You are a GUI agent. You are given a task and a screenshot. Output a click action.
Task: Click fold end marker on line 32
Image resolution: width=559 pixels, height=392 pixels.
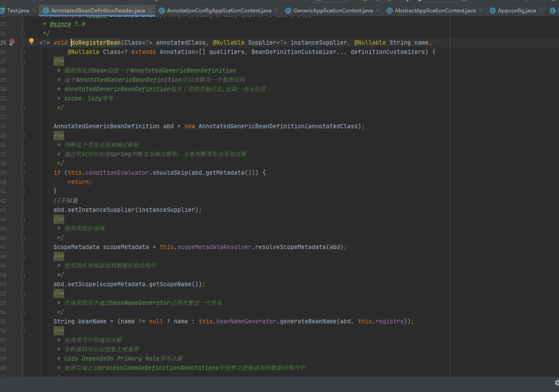[23, 108]
